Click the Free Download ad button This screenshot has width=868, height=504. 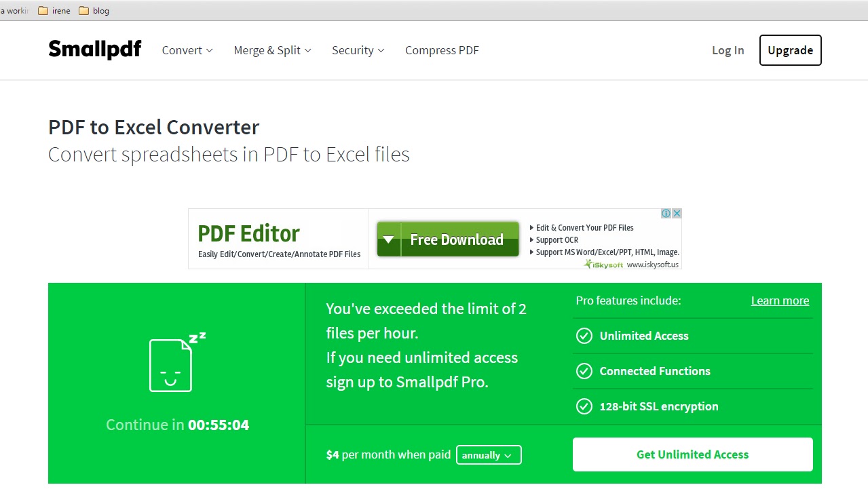click(448, 239)
